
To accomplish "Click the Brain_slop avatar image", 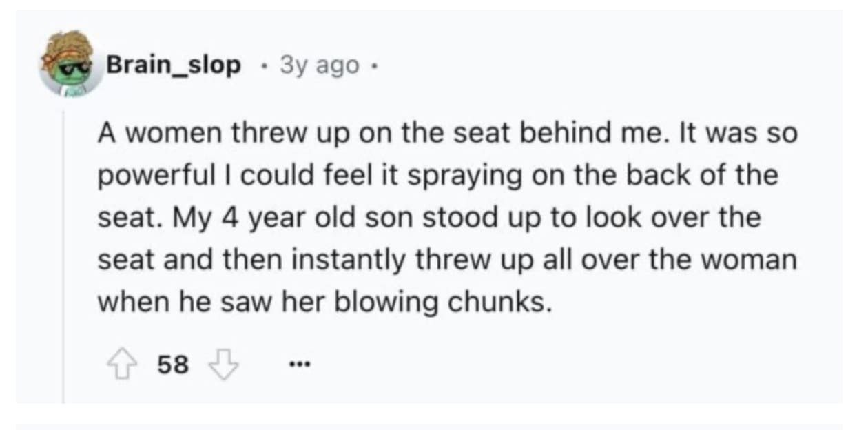I will point(70,63).
